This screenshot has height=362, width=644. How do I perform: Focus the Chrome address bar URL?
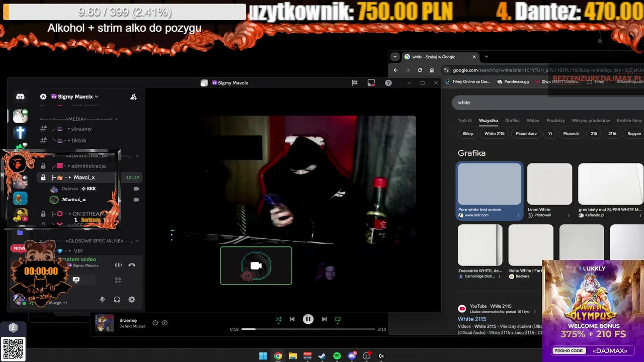click(x=547, y=70)
